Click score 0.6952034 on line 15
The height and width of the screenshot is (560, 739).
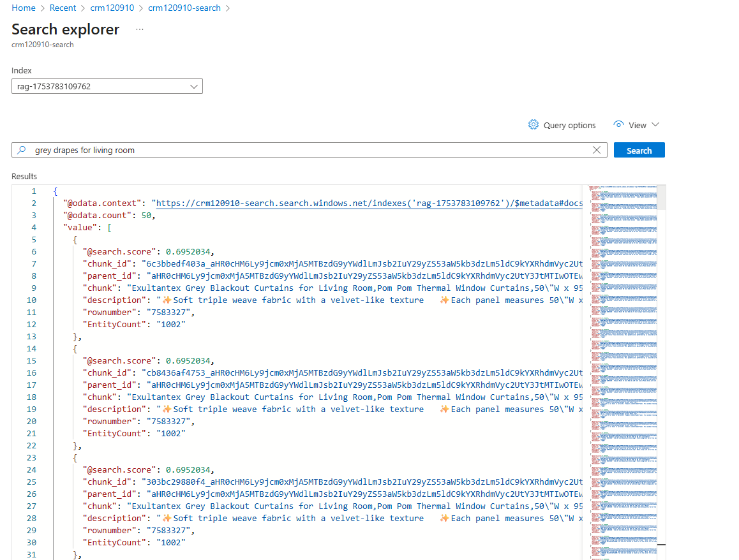(x=188, y=361)
